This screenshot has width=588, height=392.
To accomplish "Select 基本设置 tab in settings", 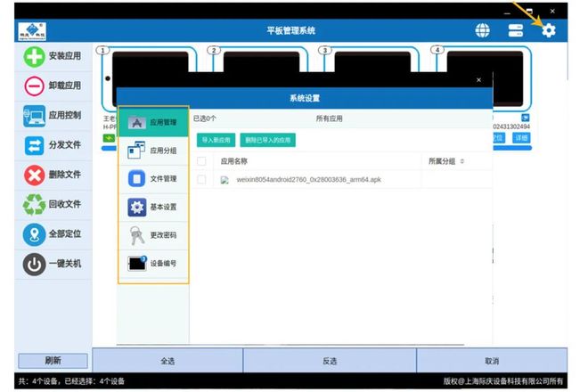I will tap(153, 207).
